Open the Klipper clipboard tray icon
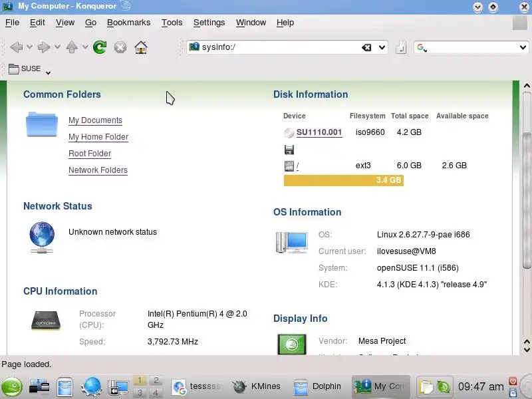 426,387
